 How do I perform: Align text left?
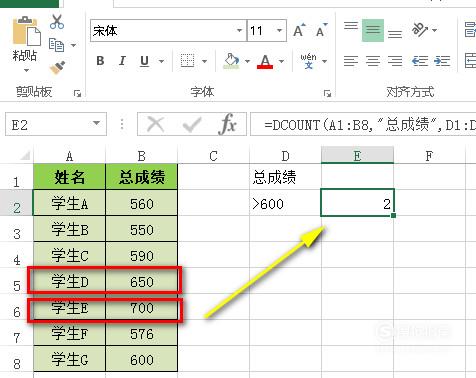click(351, 61)
